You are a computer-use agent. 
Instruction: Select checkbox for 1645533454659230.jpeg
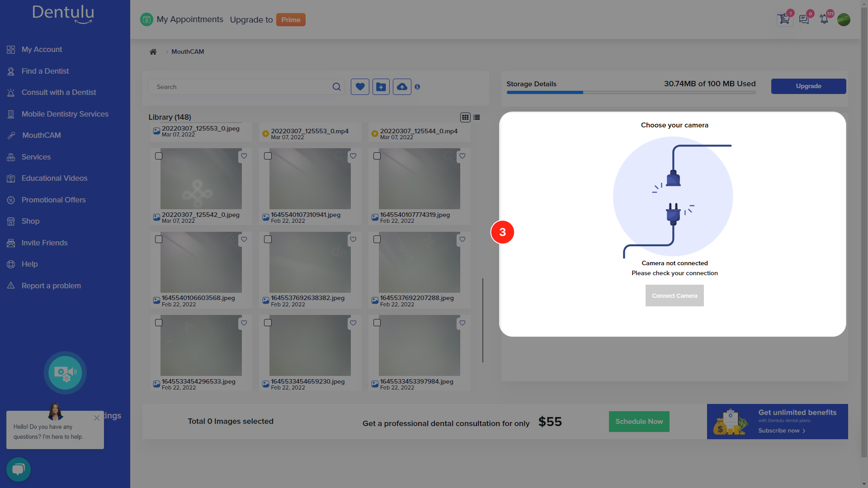click(268, 323)
